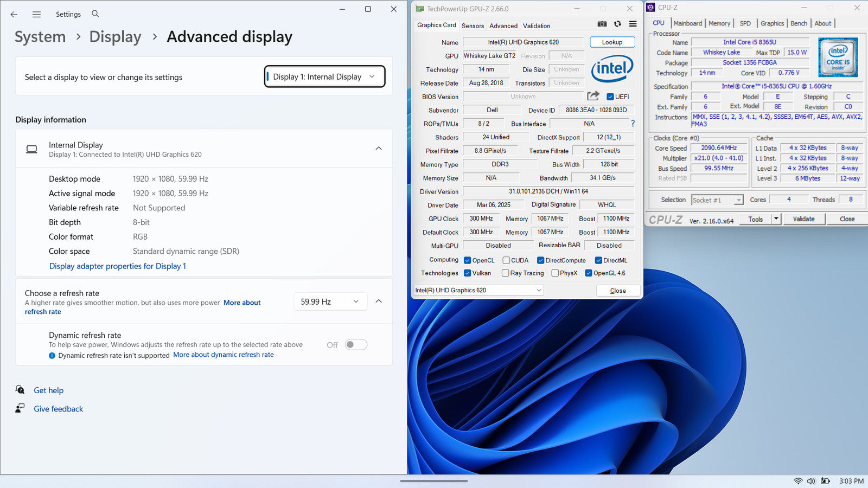Enable the CUDA checkbox
The height and width of the screenshot is (488, 868).
point(506,260)
